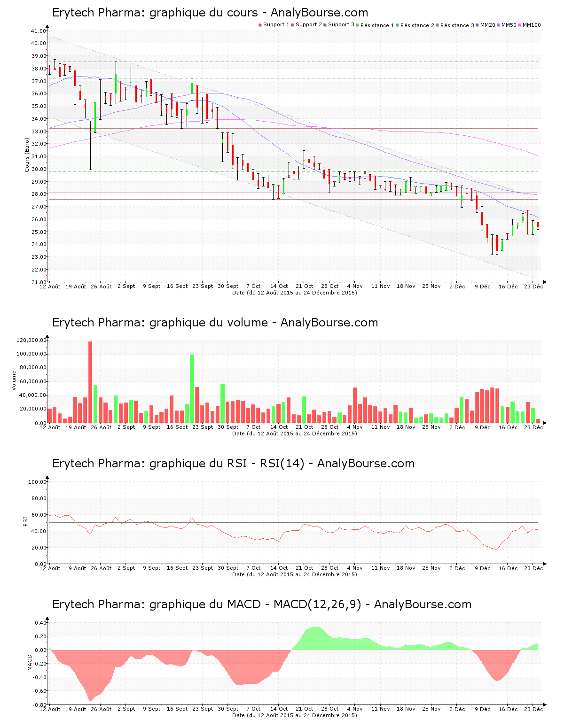Image resolution: width=564 pixels, height=728 pixels.
Task: Click the 0.40 MACD axis value
Action: (x=40, y=623)
